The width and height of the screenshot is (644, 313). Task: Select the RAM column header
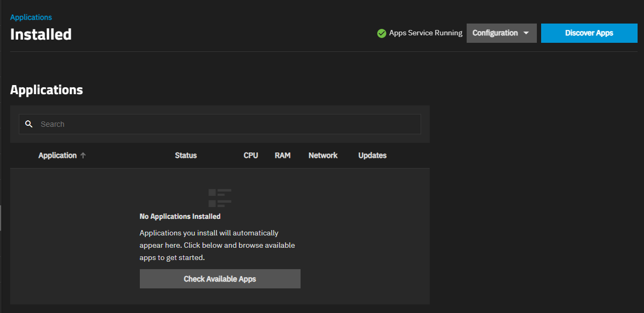click(282, 156)
